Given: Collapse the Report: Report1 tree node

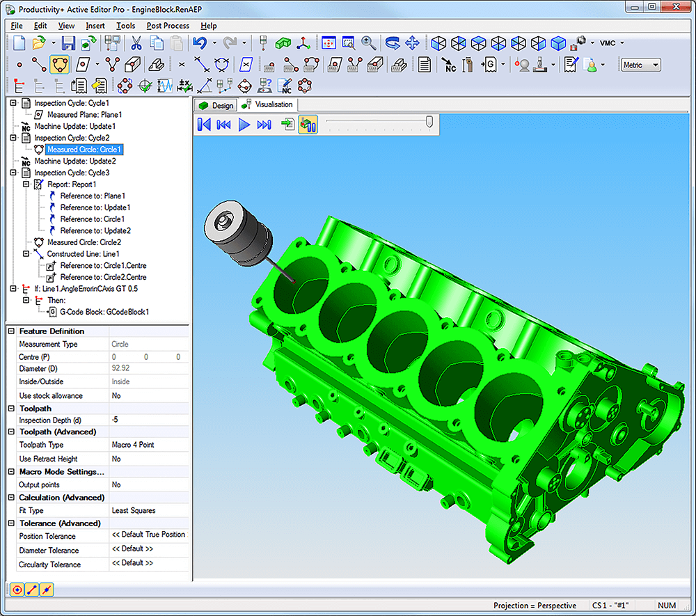Looking at the screenshot, I should [26, 184].
